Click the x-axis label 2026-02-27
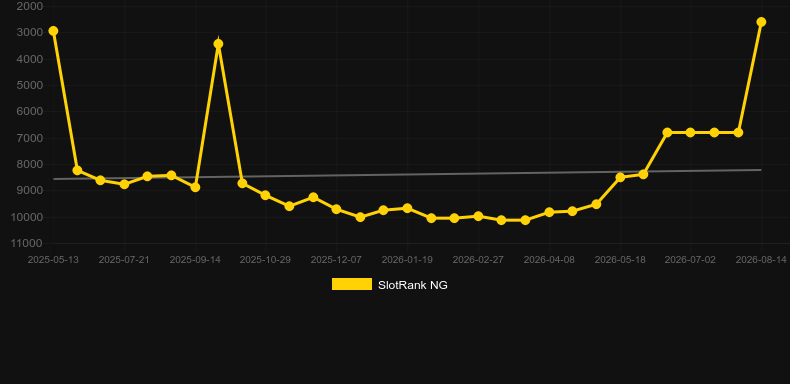 point(478,260)
